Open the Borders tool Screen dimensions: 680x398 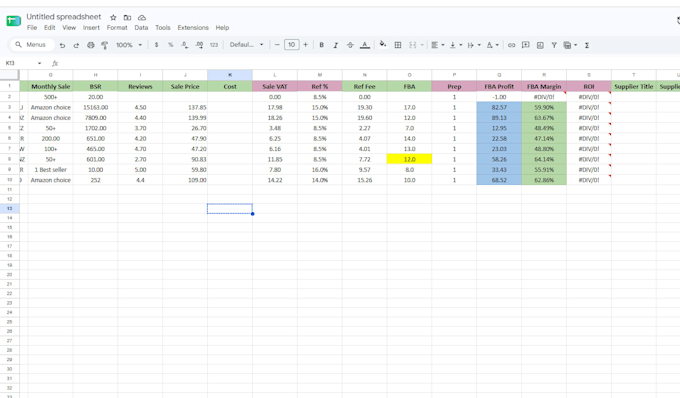click(398, 45)
